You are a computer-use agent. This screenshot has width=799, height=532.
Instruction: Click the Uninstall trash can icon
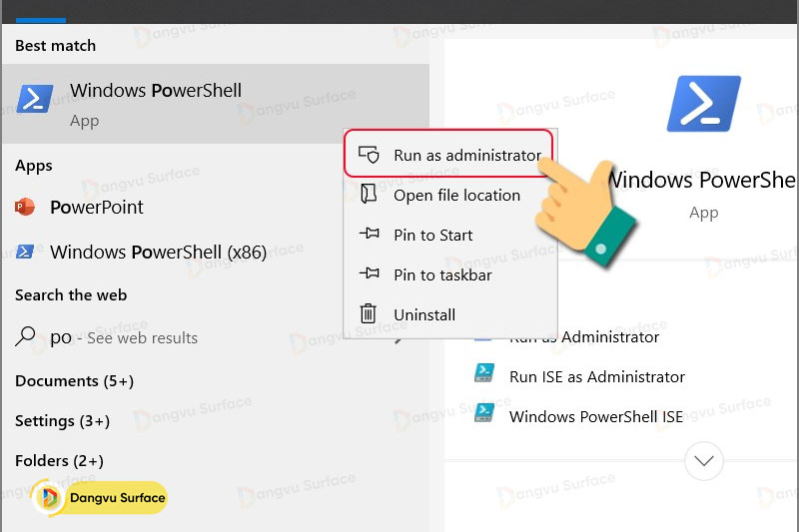(x=369, y=314)
